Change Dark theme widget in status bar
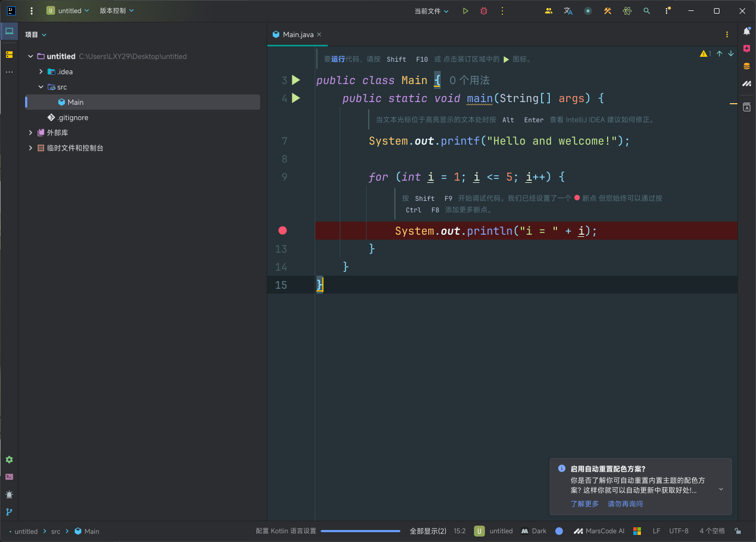This screenshot has width=756, height=542. (x=534, y=531)
